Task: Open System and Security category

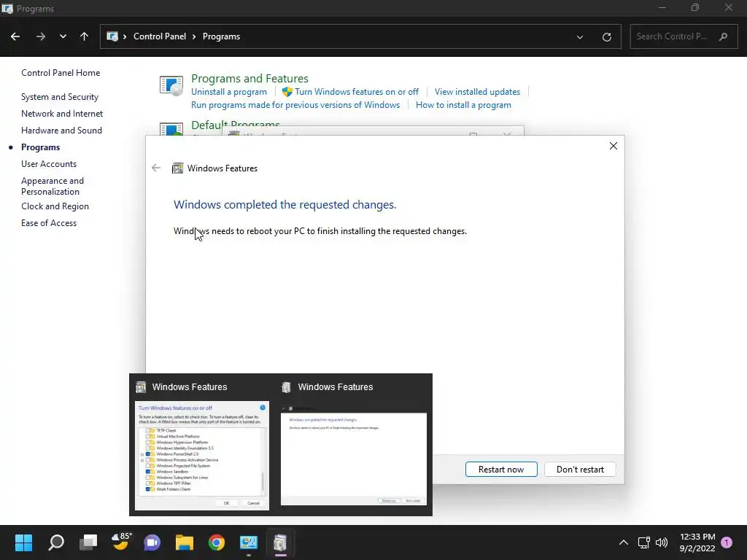Action: (x=60, y=97)
